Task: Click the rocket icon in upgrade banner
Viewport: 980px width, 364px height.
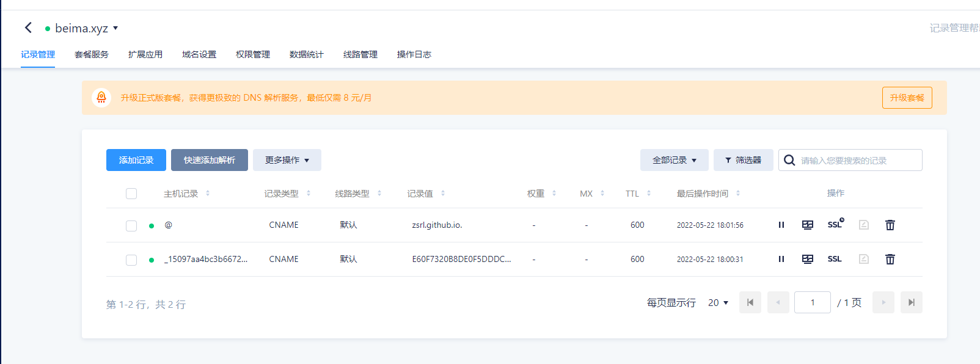Action: pos(101,98)
